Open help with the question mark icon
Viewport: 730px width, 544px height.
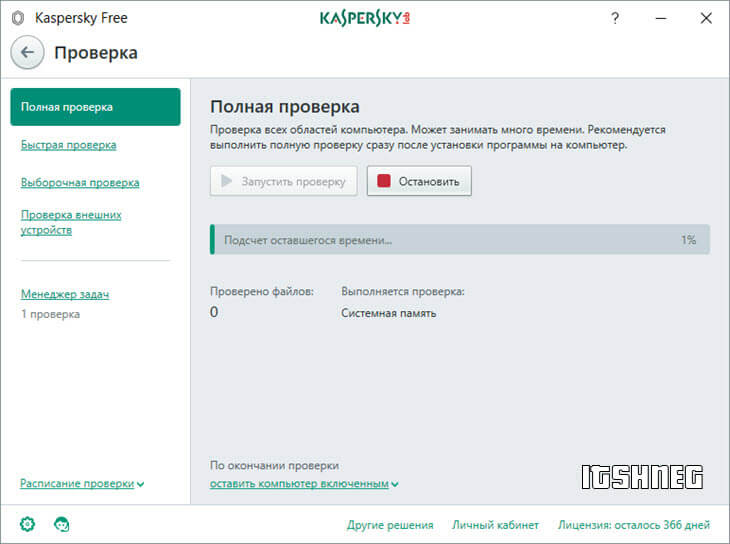pyautogui.click(x=615, y=18)
